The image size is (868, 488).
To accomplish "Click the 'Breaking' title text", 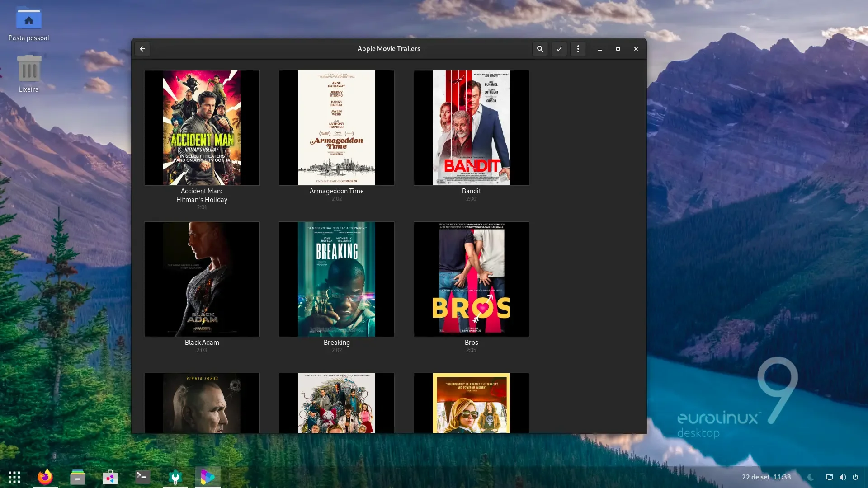I will [x=337, y=343].
